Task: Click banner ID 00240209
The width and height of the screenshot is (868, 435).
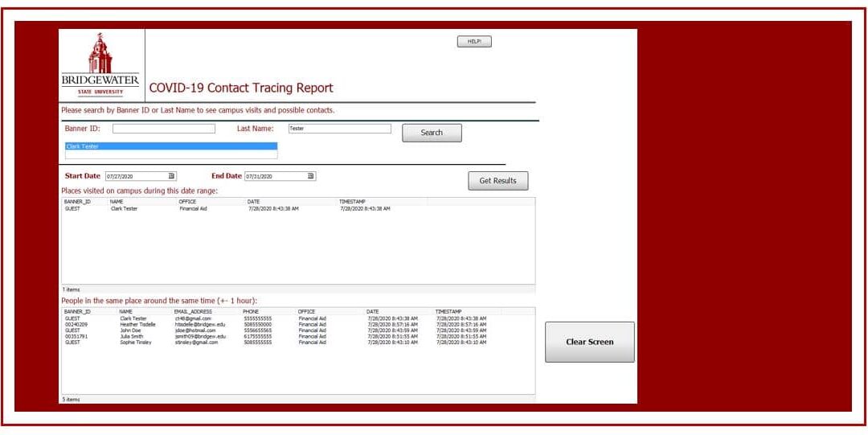Action: tap(76, 324)
